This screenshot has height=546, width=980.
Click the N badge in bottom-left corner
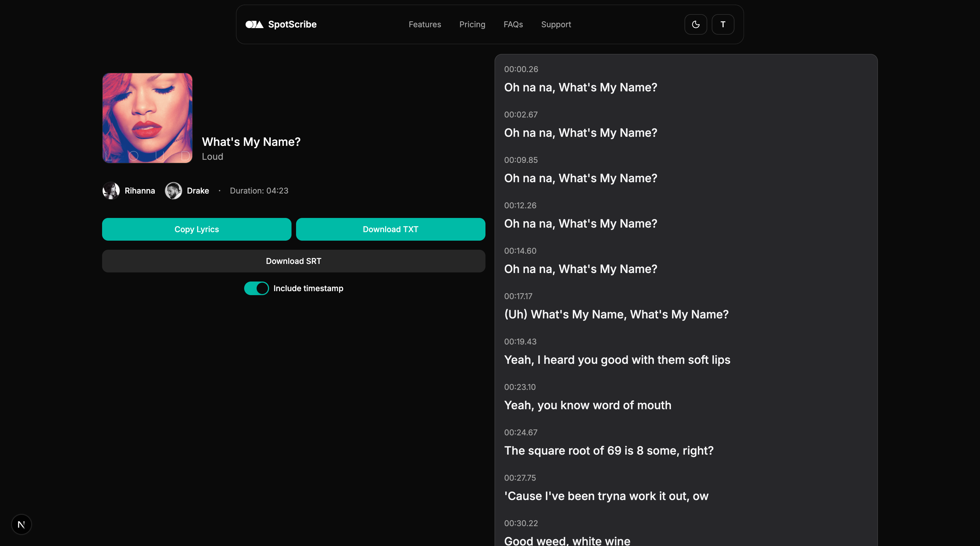coord(21,524)
